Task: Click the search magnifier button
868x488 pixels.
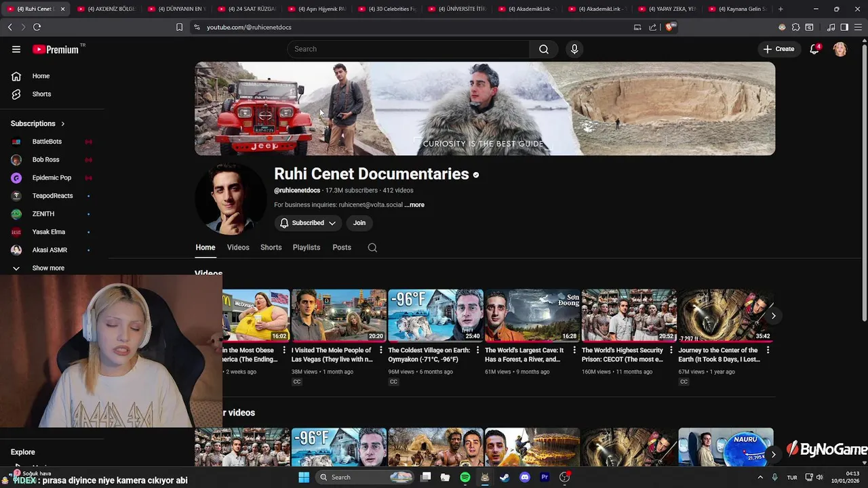Action: click(544, 49)
